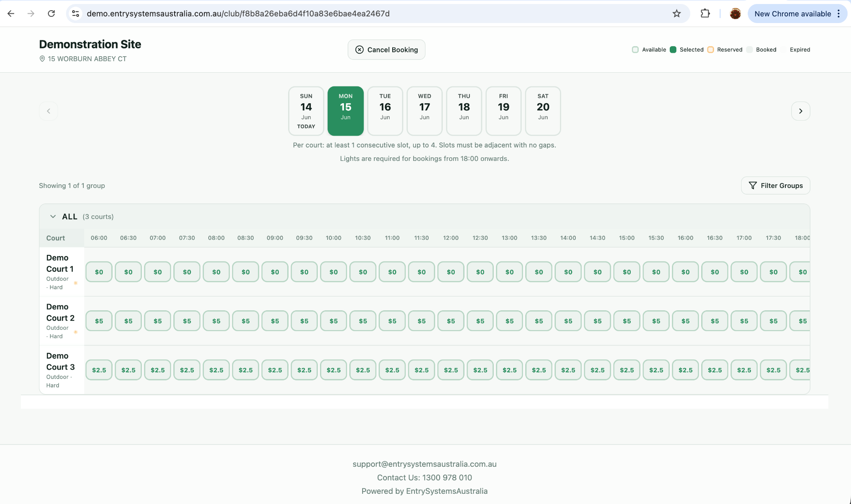
Task: Open the Chrome extensions puzzle icon
Action: click(x=705, y=14)
